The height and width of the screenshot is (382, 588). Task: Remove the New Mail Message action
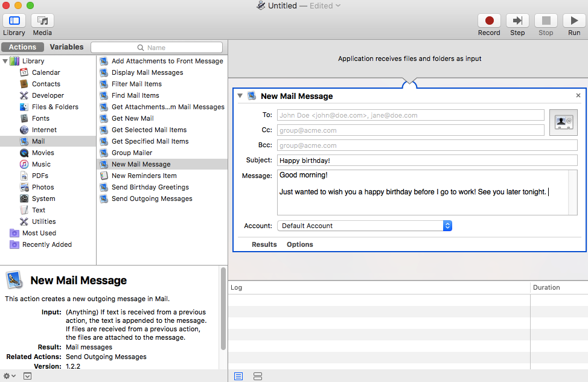point(578,95)
